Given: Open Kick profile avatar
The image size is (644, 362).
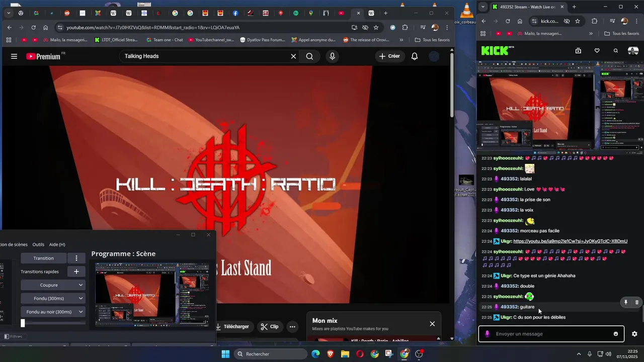Looking at the screenshot, I should [x=633, y=50].
